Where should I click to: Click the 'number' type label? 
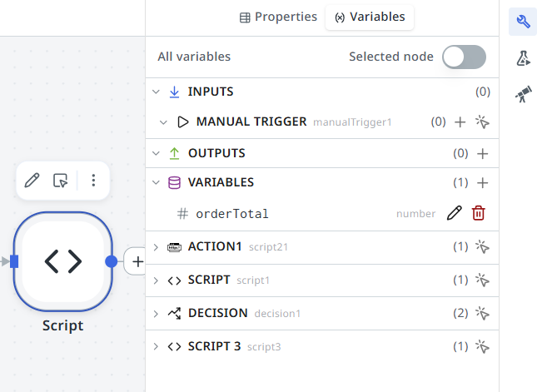click(415, 214)
